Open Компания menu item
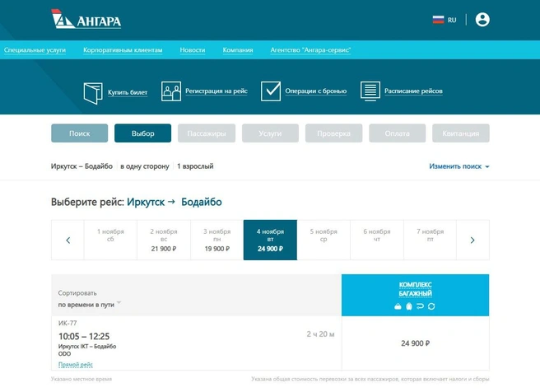Screen dimensions: 540x392 238,50
